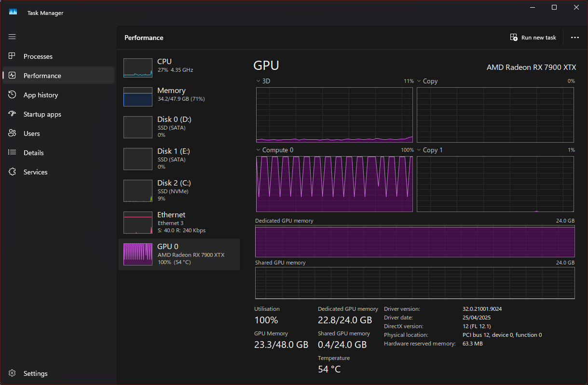Click the Dedicated GPU memory usage graph
The height and width of the screenshot is (385, 588).
click(x=415, y=241)
